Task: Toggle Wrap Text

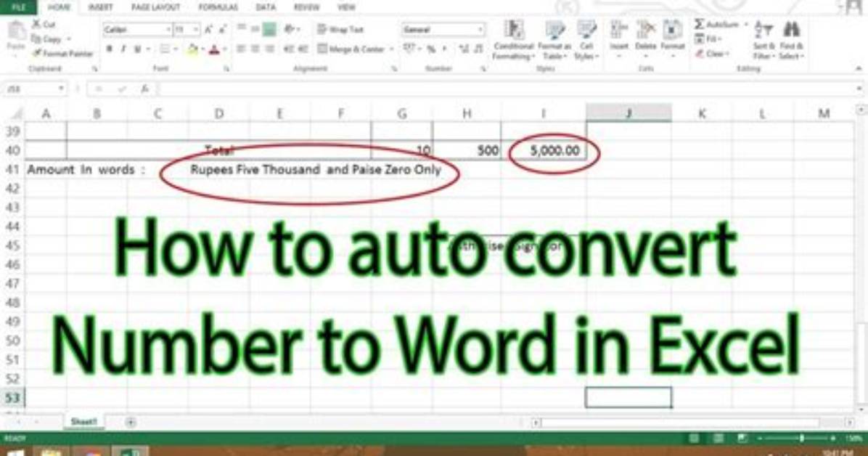Action: 340,29
